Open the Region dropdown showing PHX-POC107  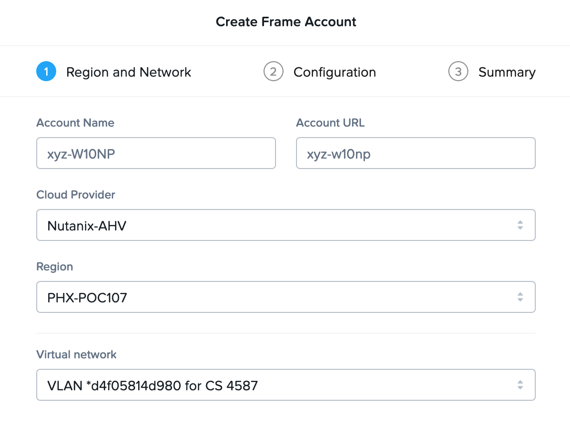[286, 297]
